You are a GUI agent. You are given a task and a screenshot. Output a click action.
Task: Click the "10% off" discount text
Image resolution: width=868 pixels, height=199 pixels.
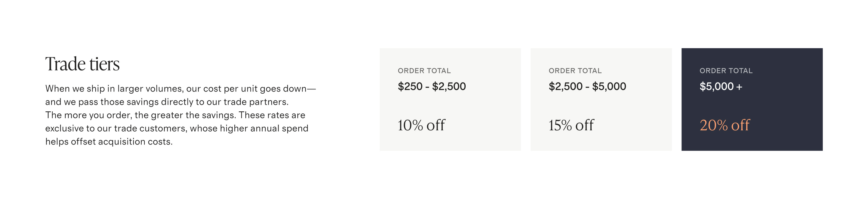[x=421, y=125]
